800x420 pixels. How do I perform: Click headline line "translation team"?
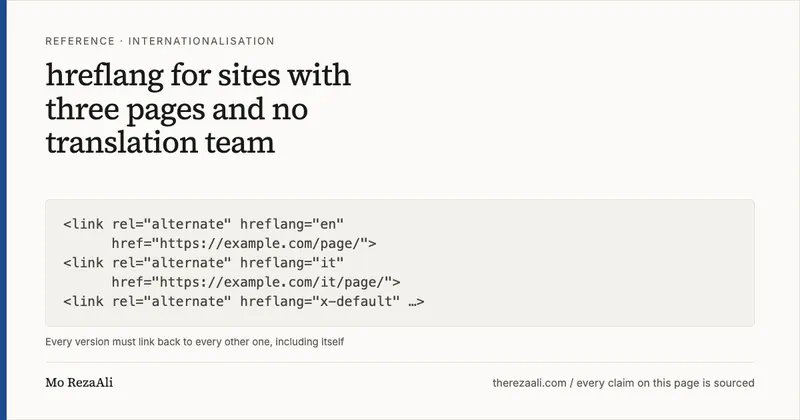click(x=160, y=143)
